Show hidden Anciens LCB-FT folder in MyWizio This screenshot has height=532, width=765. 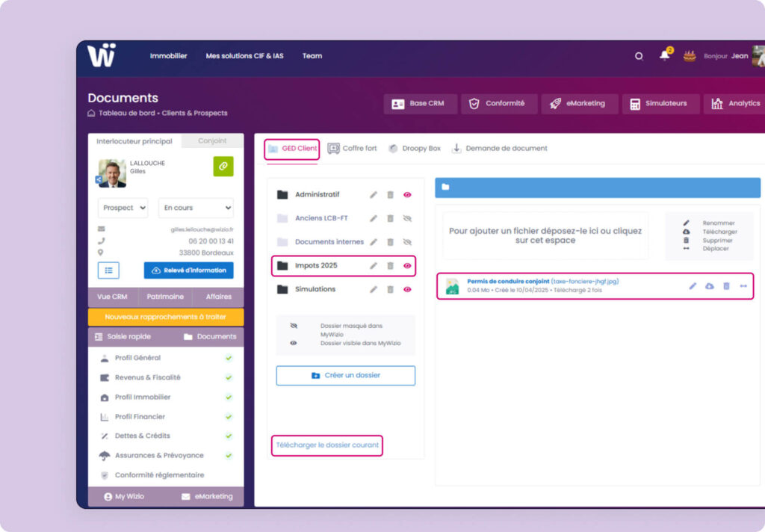pyautogui.click(x=407, y=218)
